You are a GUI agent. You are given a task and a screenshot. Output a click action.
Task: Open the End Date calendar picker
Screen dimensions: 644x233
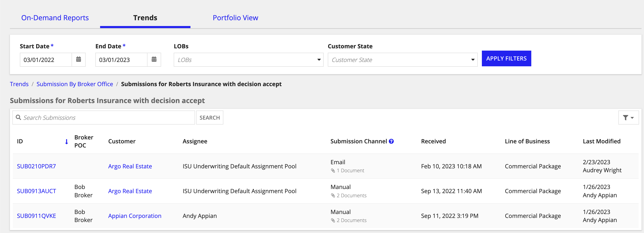point(154,59)
